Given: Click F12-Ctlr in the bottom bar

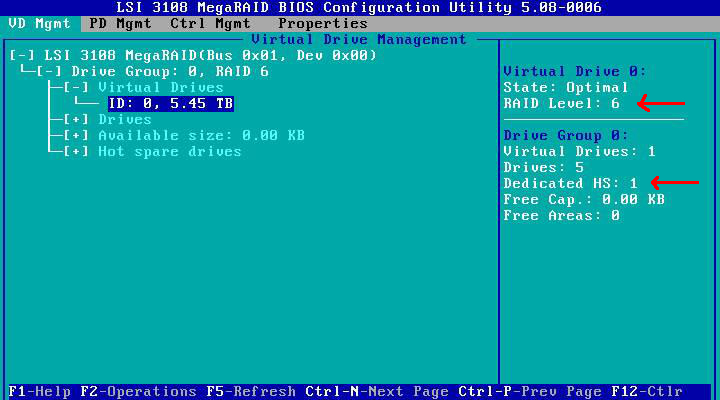Looking at the screenshot, I should 647,392.
